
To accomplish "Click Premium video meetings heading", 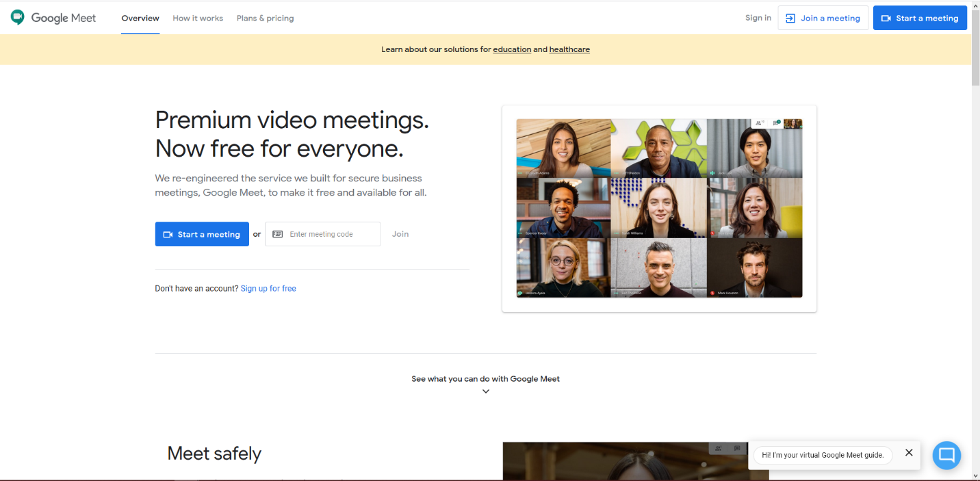I will 292,134.
